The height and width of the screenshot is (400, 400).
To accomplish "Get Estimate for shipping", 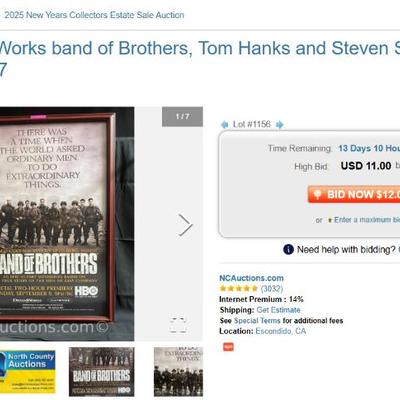I will tap(278, 310).
